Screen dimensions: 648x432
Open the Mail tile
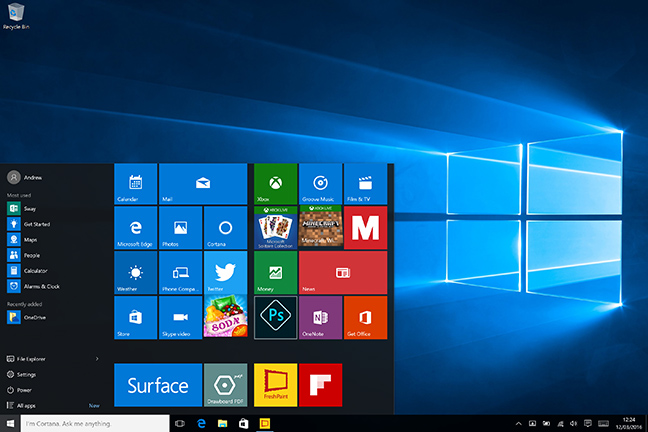point(203,184)
